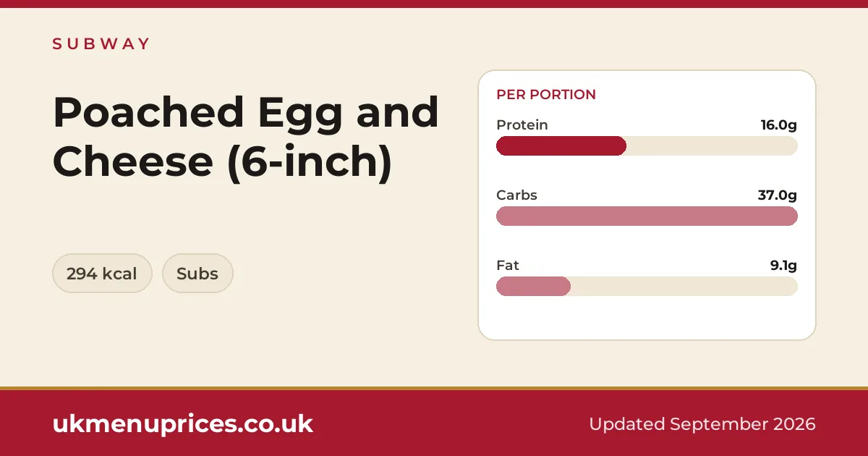The width and height of the screenshot is (868, 456).
Task: Click the 37.0g carbs value
Action: [778, 195]
